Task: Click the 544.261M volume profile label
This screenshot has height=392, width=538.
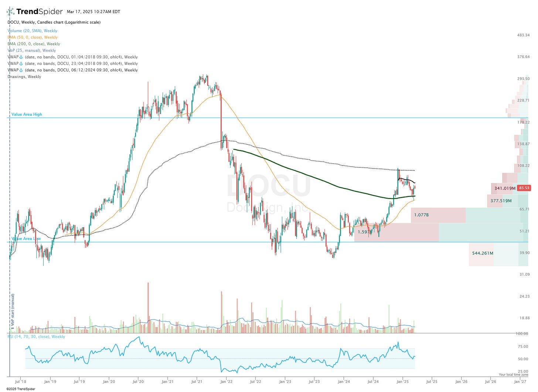Action: point(483,253)
